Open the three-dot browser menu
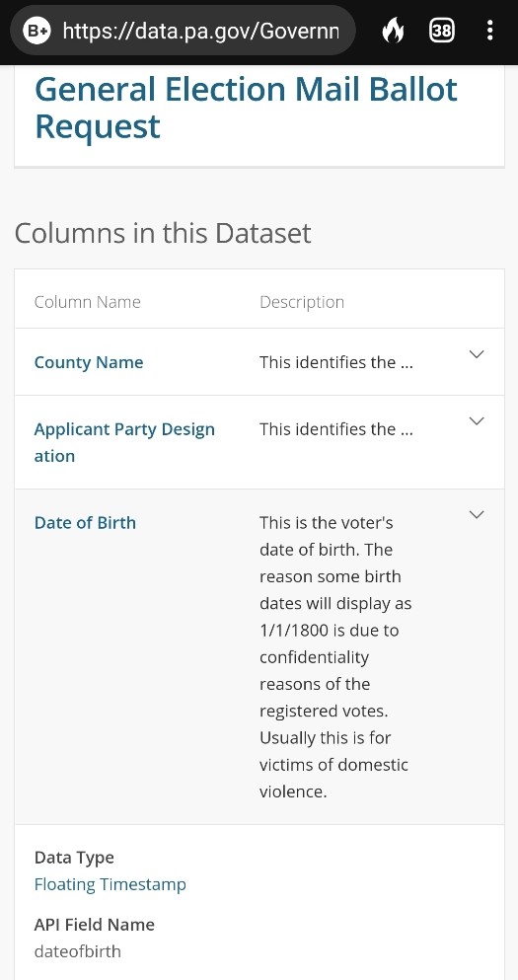This screenshot has width=518, height=980. [x=490, y=30]
